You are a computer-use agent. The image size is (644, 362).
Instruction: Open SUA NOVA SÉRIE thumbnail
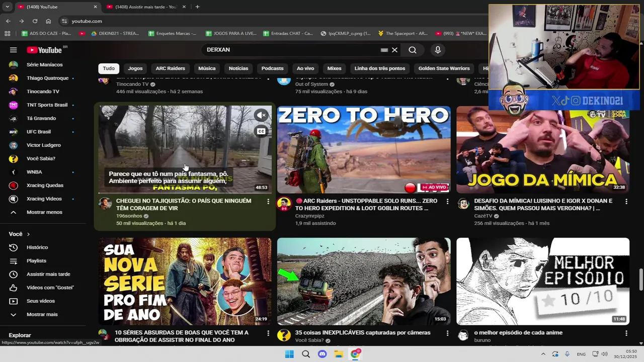pos(185,282)
